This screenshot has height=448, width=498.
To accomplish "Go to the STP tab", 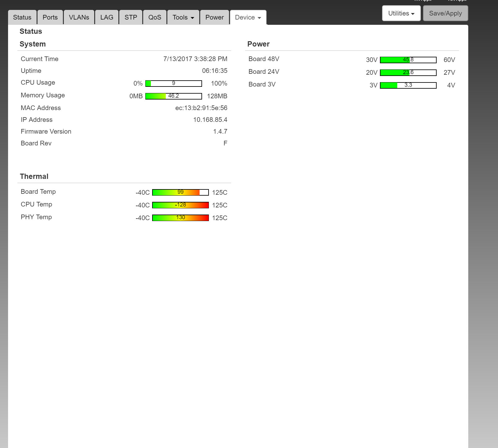I will (130, 17).
